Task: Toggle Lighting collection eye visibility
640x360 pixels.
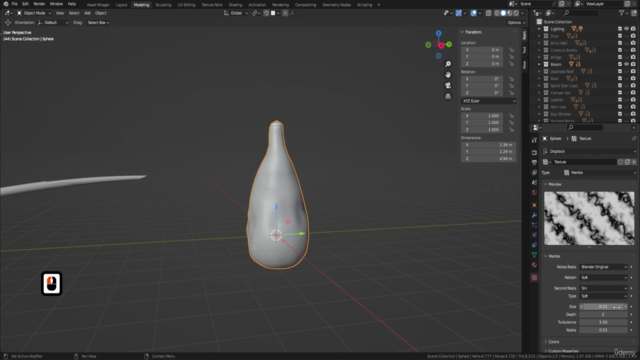Action: [627, 29]
